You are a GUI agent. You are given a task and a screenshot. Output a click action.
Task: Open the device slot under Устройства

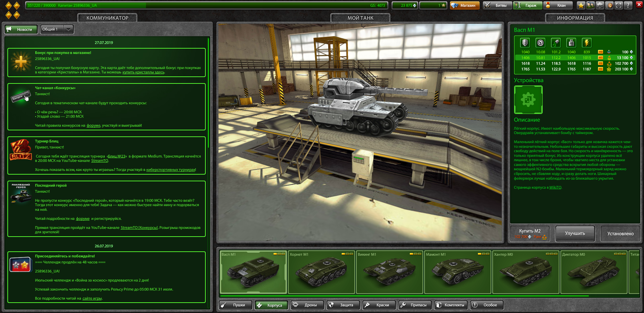528,100
